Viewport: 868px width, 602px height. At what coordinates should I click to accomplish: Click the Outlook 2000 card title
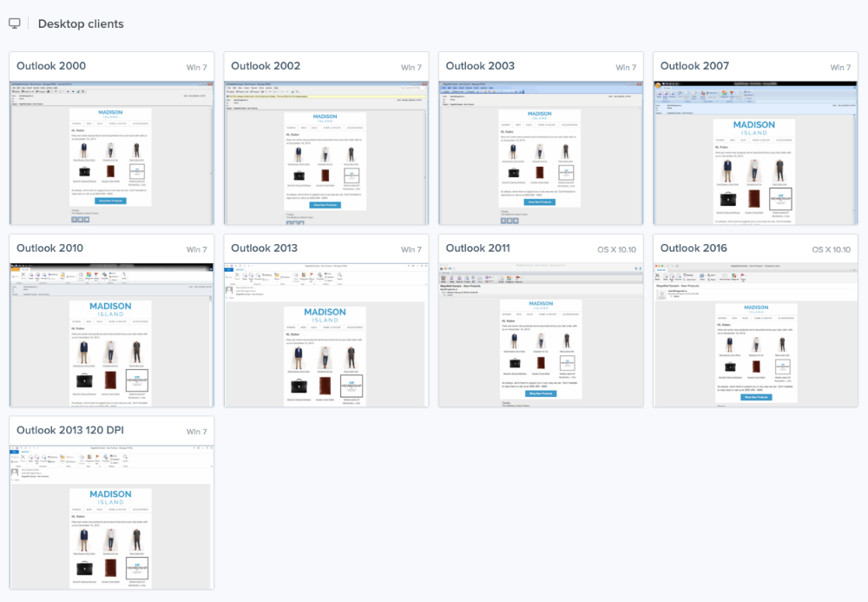tap(51, 66)
